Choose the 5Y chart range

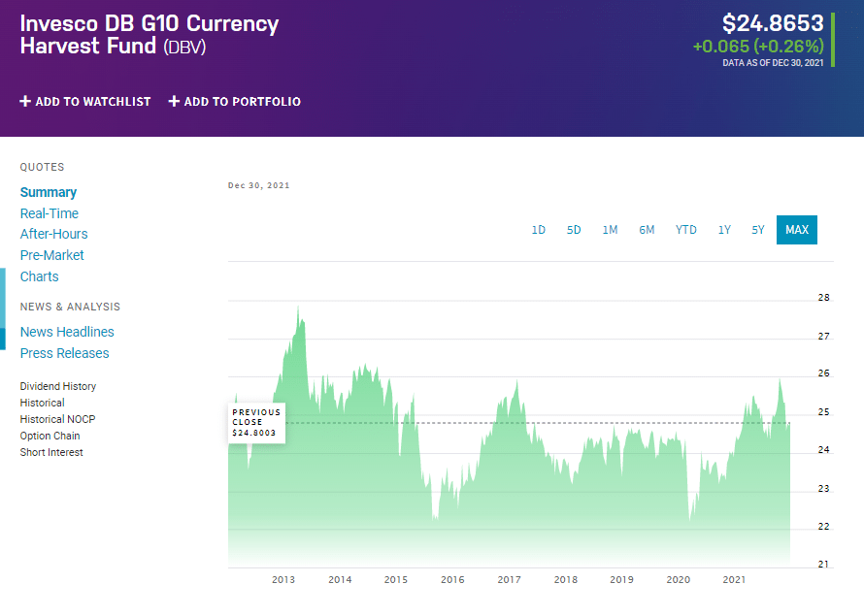(758, 230)
